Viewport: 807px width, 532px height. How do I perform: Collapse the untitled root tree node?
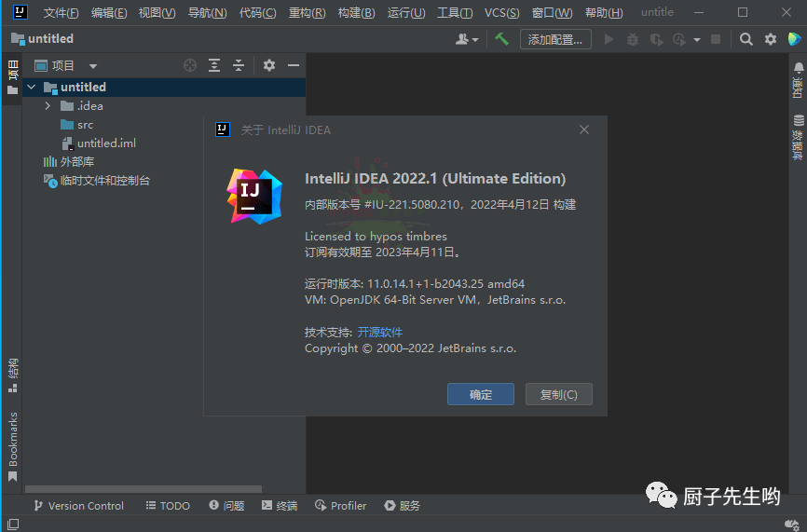click(32, 87)
